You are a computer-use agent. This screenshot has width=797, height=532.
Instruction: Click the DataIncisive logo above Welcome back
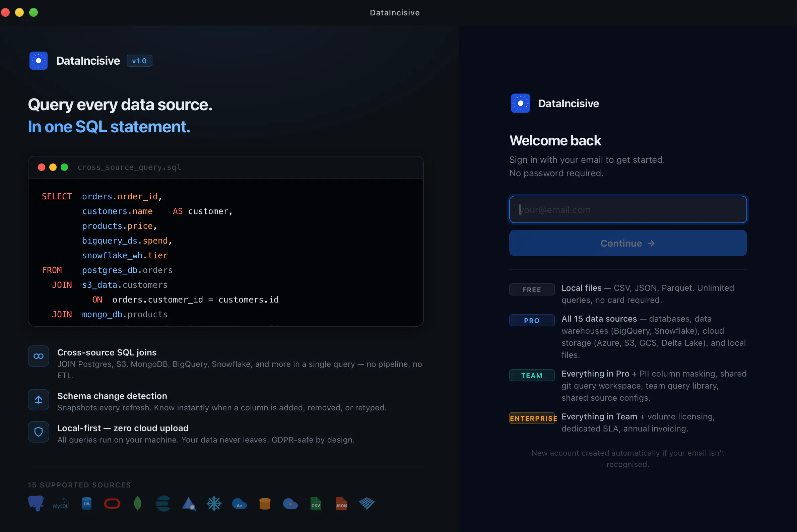[521, 103]
